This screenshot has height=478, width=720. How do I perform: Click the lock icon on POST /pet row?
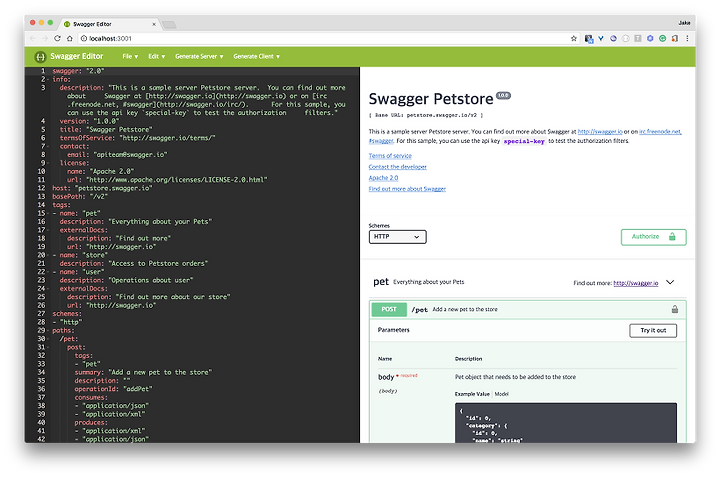coord(675,309)
